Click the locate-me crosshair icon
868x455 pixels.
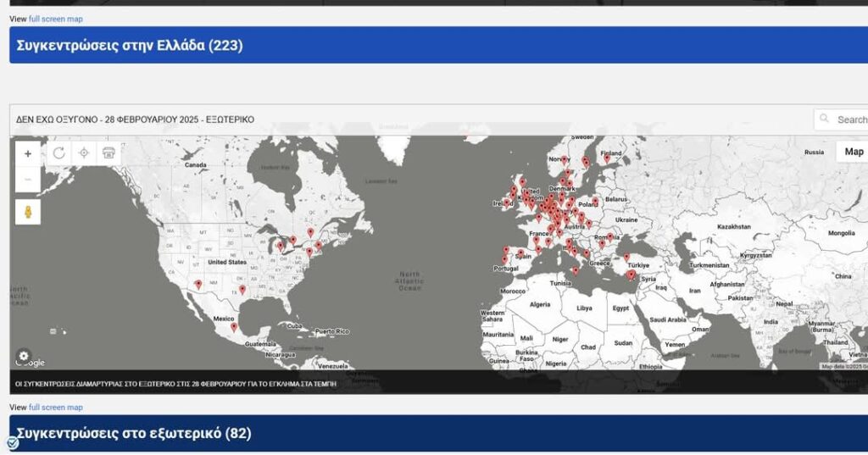tap(83, 153)
